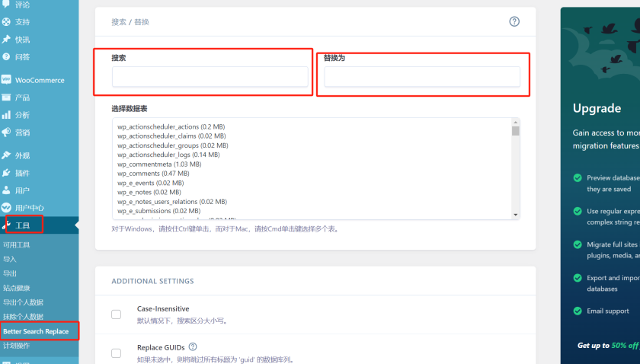The image size is (640, 364).
Task: Select table wp_e_notes_users_relations (0.02 MB)
Action: click(172, 202)
